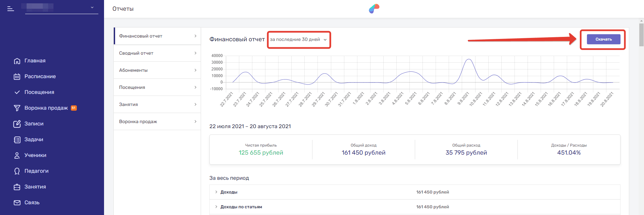Open the Воронка продаж report section
This screenshot has width=644, height=215.
[157, 121]
